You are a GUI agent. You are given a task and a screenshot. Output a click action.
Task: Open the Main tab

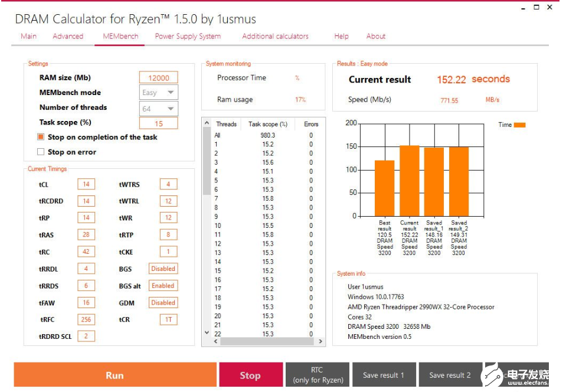pos(28,36)
